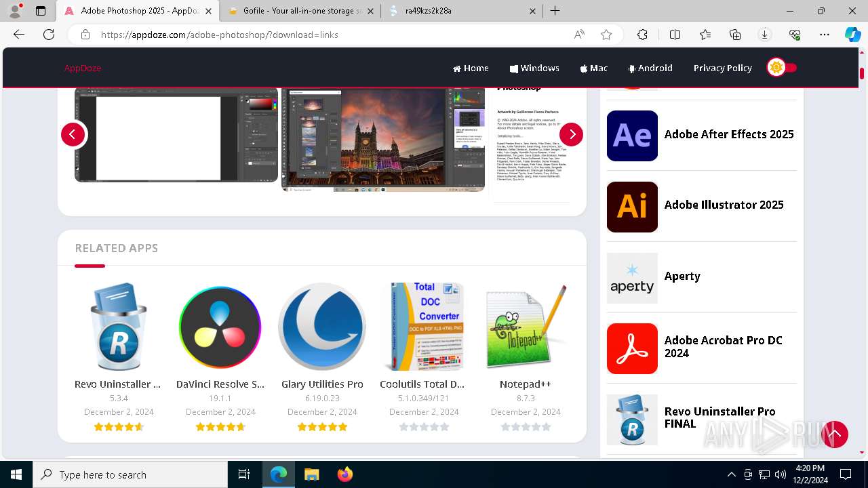Open Tab actions menu icon
Image resolution: width=868 pixels, height=488 pixels.
tap(41, 11)
